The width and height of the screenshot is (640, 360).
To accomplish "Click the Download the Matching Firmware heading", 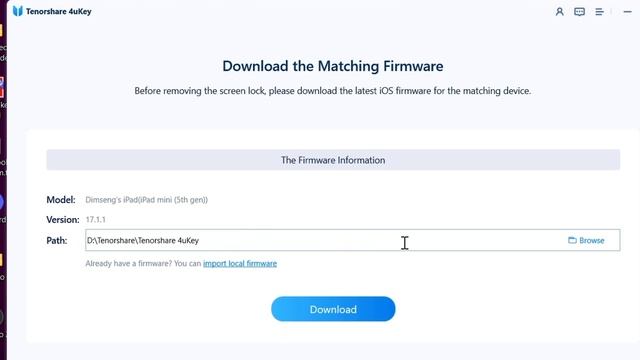I will [x=333, y=66].
